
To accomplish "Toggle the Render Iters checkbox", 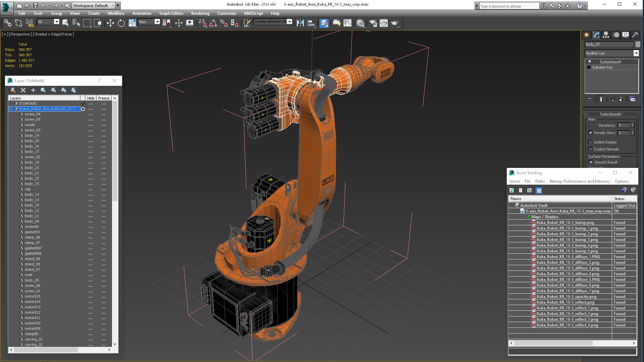I will (590, 132).
